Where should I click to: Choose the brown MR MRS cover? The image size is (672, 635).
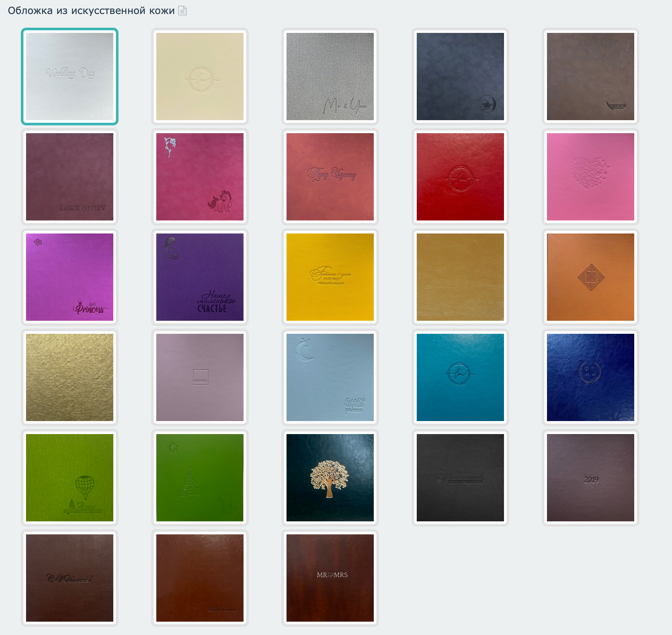pos(330,577)
